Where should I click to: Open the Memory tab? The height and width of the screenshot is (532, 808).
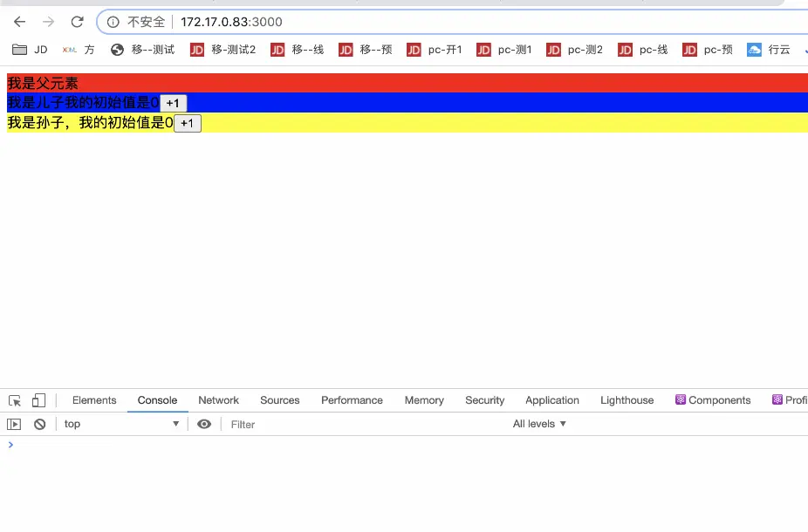[x=424, y=400]
